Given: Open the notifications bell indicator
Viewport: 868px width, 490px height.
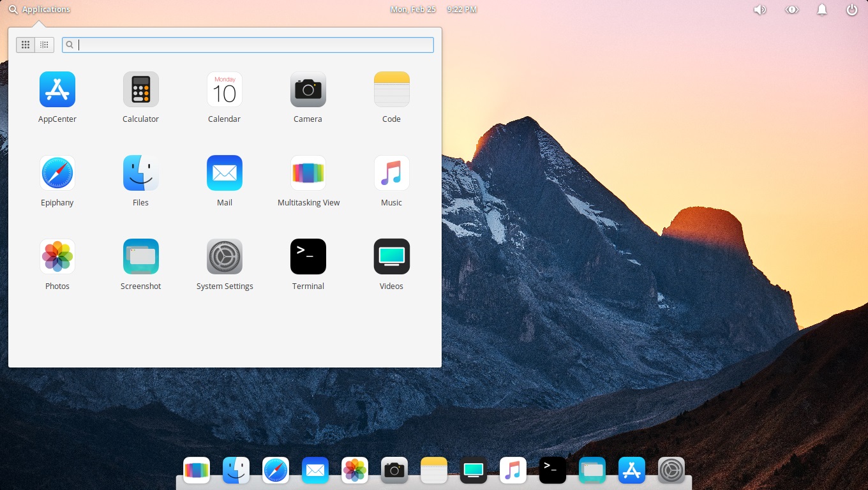Looking at the screenshot, I should click(x=822, y=10).
